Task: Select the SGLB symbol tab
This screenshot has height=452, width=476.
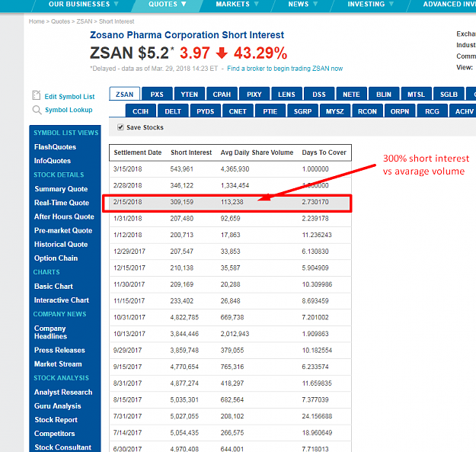Action: (449, 95)
